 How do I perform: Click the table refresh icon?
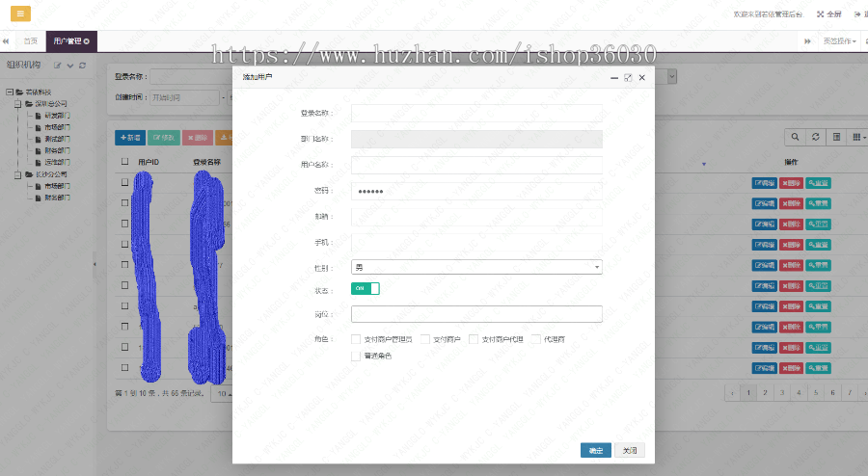click(x=816, y=138)
